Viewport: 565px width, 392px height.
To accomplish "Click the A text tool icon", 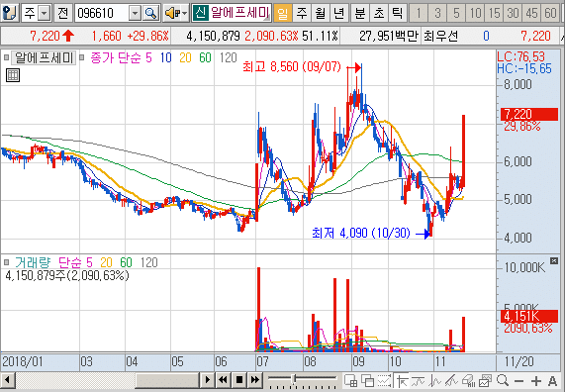I will click(553, 381).
